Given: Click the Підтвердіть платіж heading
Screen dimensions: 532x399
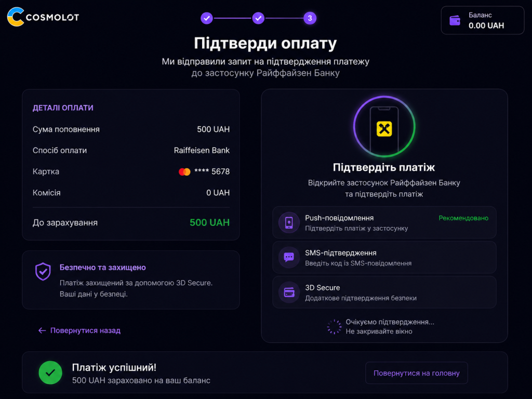Looking at the screenshot, I should (x=384, y=168).
